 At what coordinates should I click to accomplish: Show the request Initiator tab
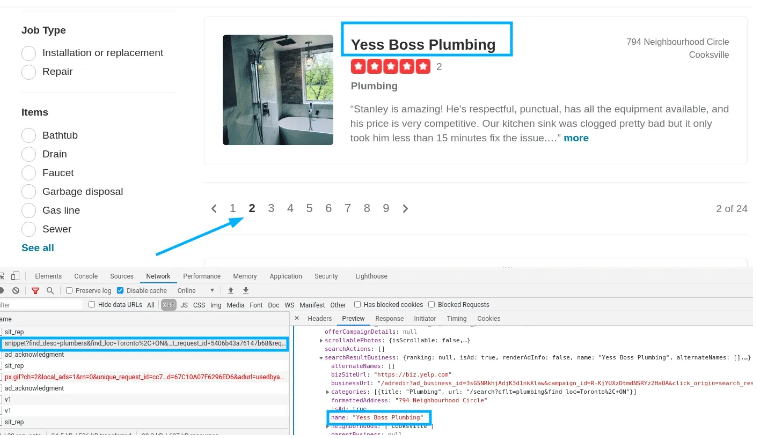pyautogui.click(x=425, y=319)
